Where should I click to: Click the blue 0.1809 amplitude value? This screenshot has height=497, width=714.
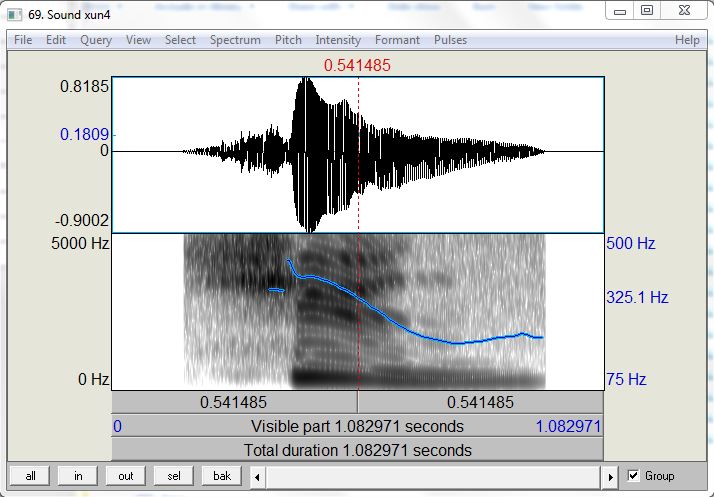coord(85,134)
